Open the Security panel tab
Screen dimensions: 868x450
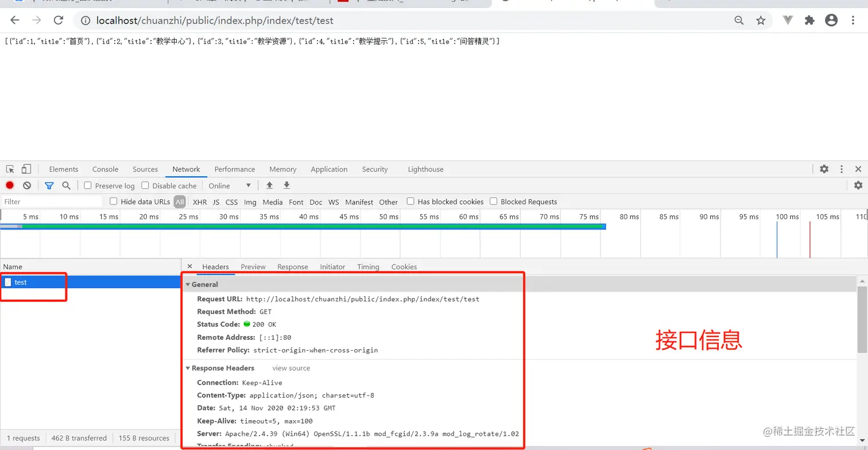[x=375, y=169]
